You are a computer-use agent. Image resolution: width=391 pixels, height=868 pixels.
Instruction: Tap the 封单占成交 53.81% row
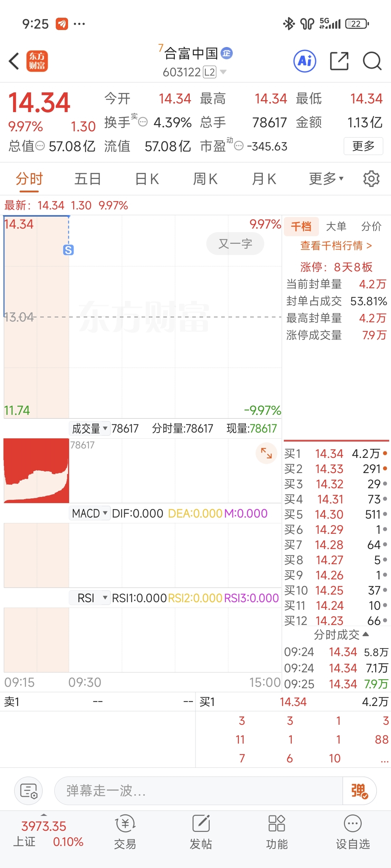(336, 301)
